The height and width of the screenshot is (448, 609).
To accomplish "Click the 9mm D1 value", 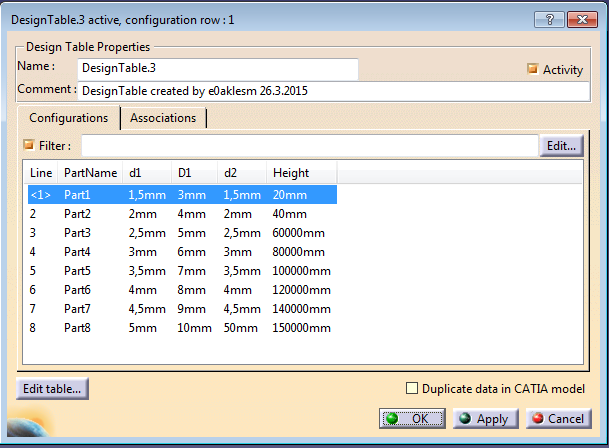I will 191,309.
